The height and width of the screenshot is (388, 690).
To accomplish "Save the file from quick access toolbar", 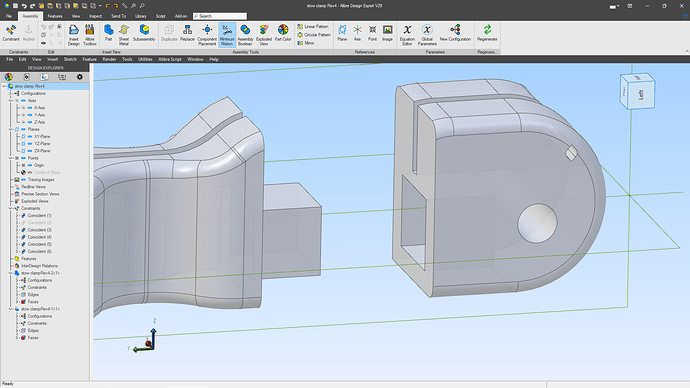I will tap(15, 6).
